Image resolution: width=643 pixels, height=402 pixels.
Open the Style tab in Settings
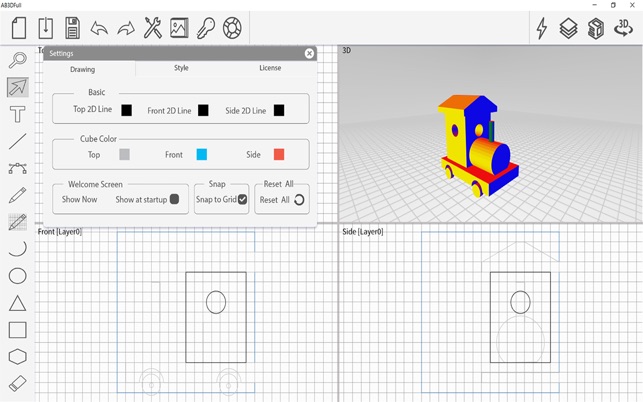(x=181, y=68)
